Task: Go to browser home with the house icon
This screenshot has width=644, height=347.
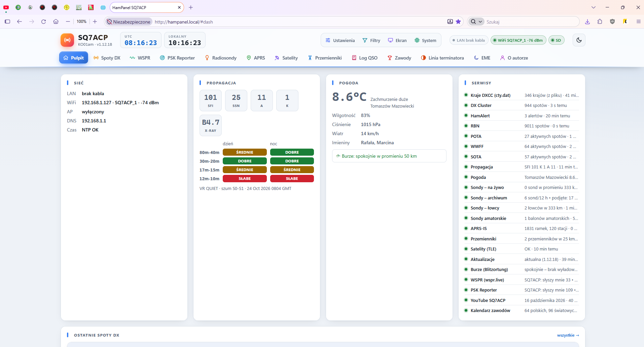Action: pos(56,22)
